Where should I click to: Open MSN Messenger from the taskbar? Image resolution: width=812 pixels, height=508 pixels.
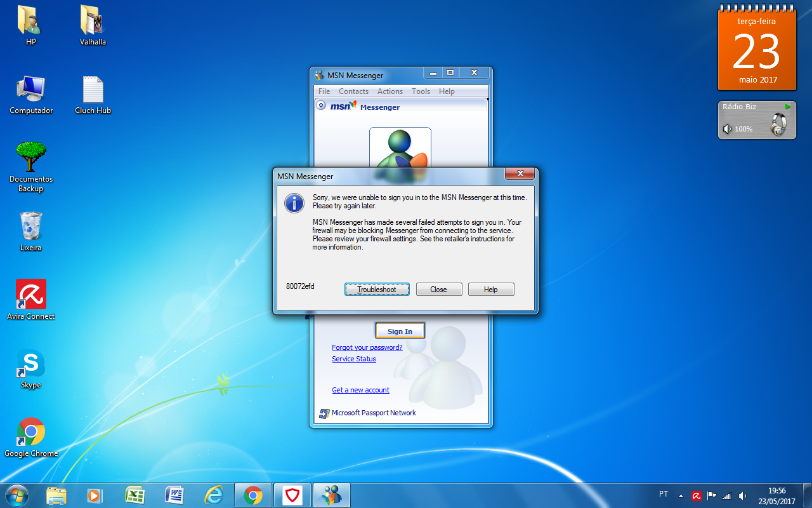332,495
